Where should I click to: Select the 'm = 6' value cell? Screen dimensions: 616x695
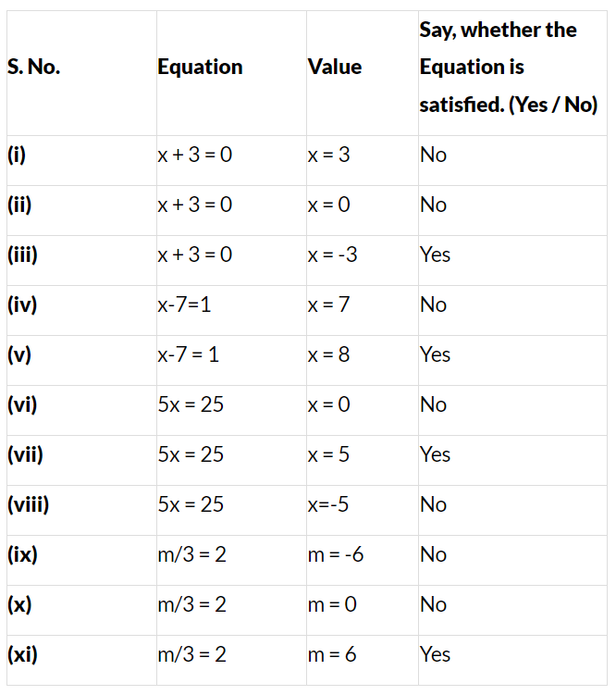pos(332,654)
